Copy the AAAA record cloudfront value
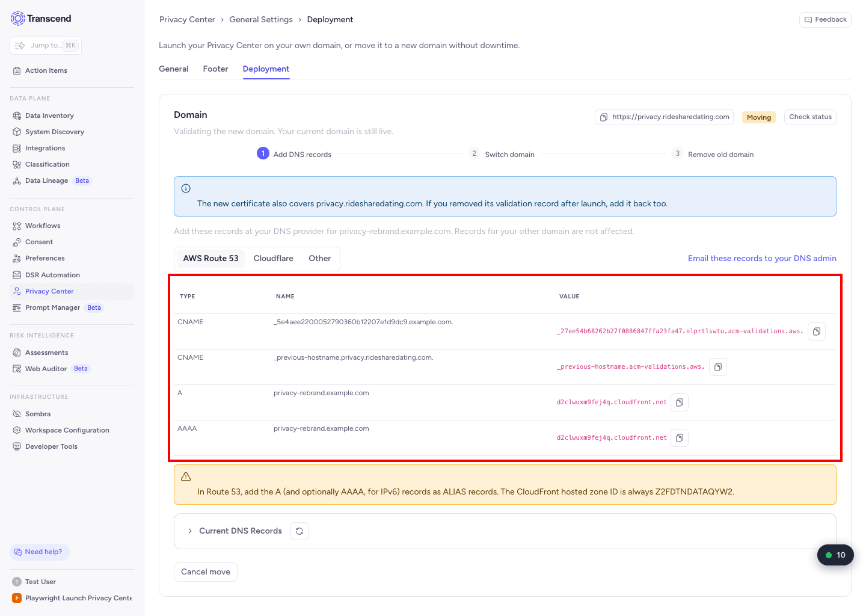This screenshot has width=866, height=616. coord(679,438)
